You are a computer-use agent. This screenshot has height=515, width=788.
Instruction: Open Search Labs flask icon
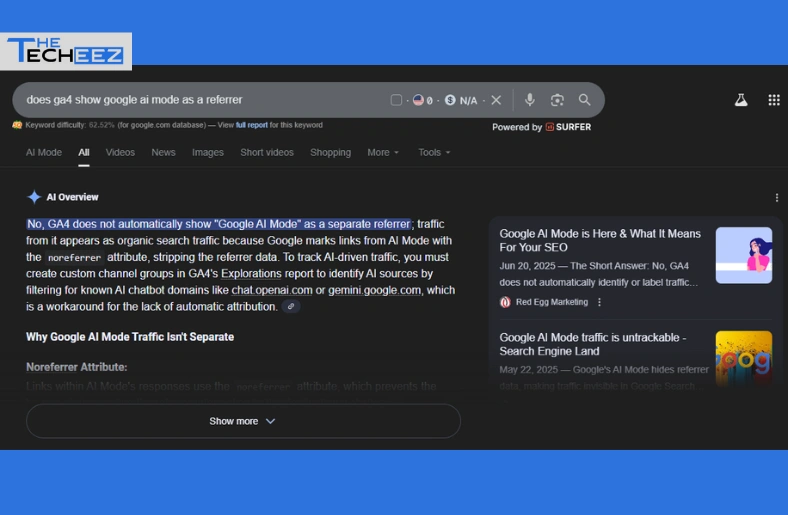point(741,100)
